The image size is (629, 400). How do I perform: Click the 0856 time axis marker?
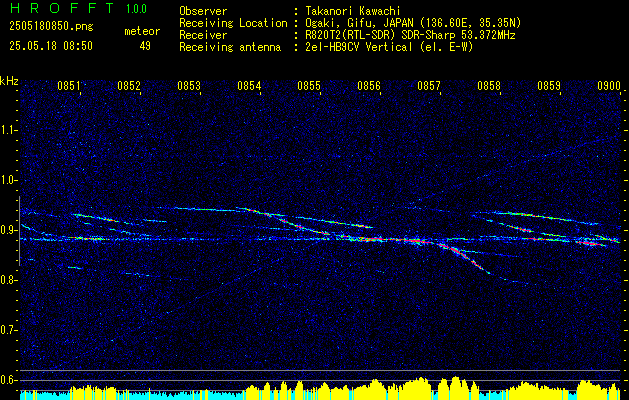pos(369,86)
